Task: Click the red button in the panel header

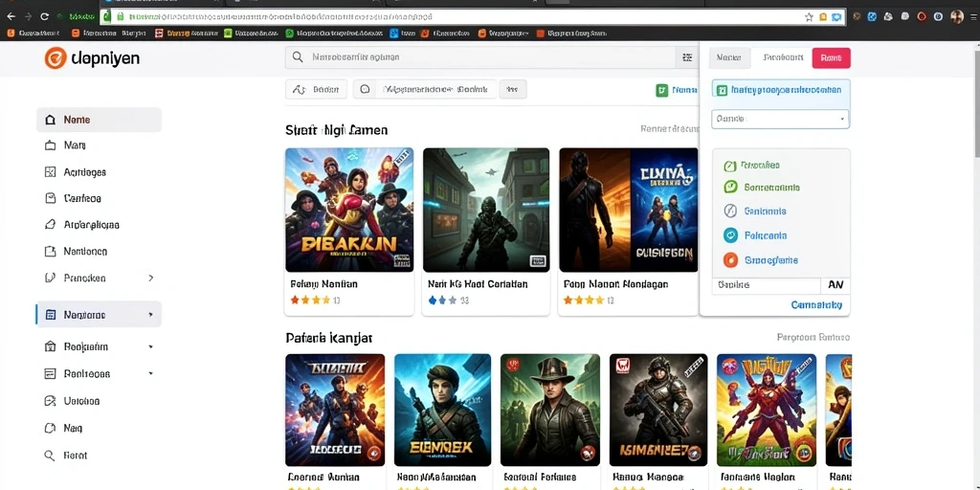Action: pos(832,57)
